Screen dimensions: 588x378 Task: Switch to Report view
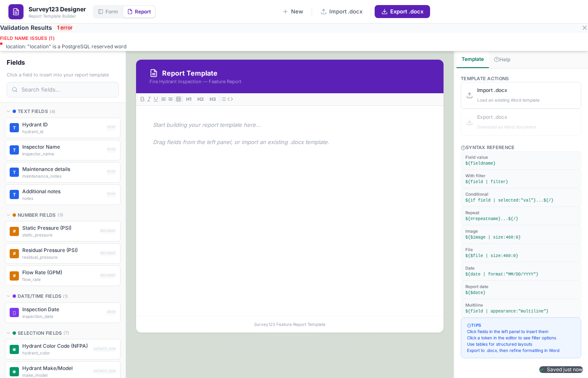[139, 12]
